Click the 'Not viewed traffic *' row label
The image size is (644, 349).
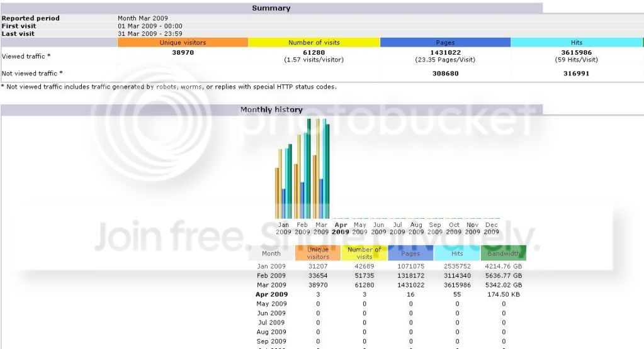point(32,74)
